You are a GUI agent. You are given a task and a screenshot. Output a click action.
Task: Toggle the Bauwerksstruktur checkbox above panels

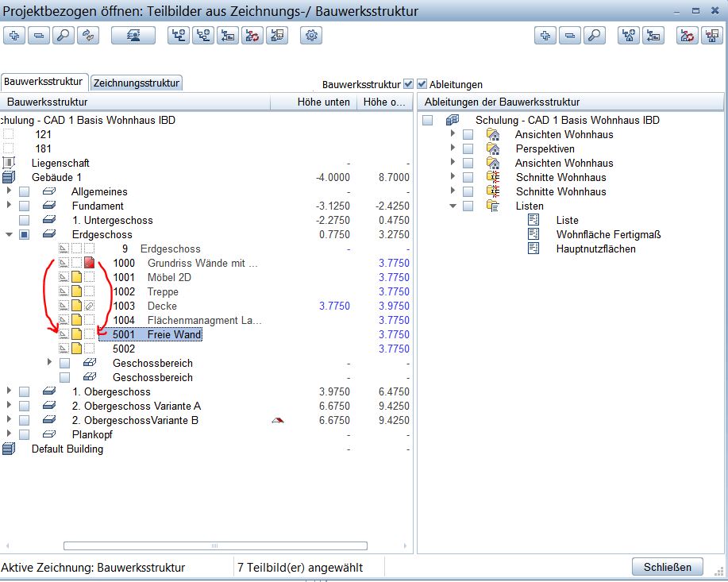pyautogui.click(x=408, y=84)
